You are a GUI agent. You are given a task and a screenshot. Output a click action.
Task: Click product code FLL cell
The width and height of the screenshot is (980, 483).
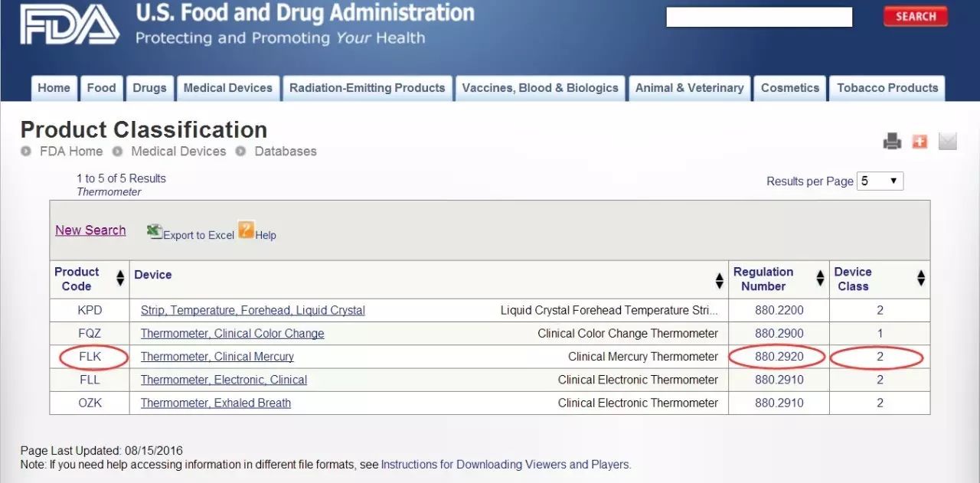click(x=90, y=380)
